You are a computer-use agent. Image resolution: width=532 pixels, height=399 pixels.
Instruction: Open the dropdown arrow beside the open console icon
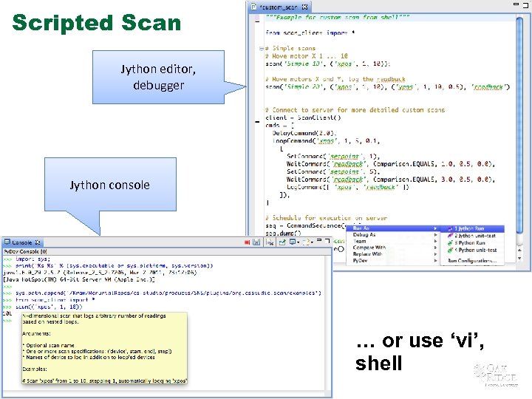coord(312,242)
